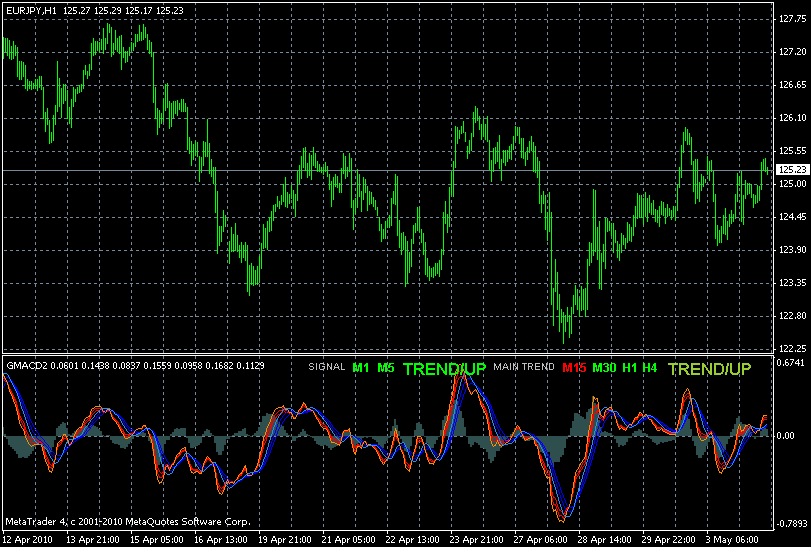
Task: Select the green M1 signal label
Action: (361, 368)
